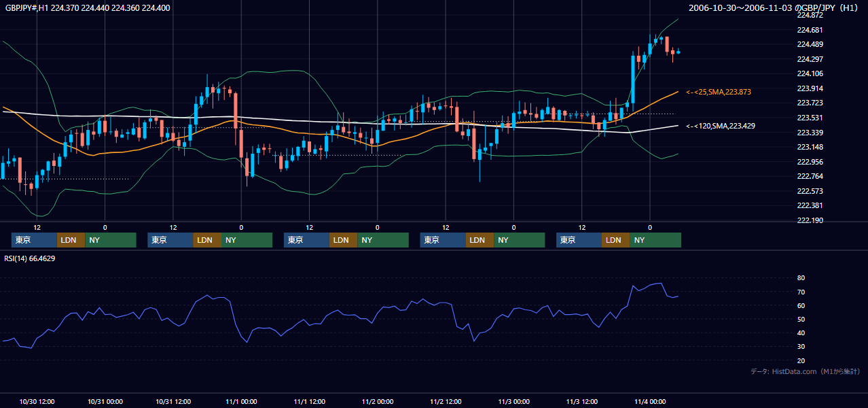
Task: Click price axis label 224.106
Action: tap(810, 73)
